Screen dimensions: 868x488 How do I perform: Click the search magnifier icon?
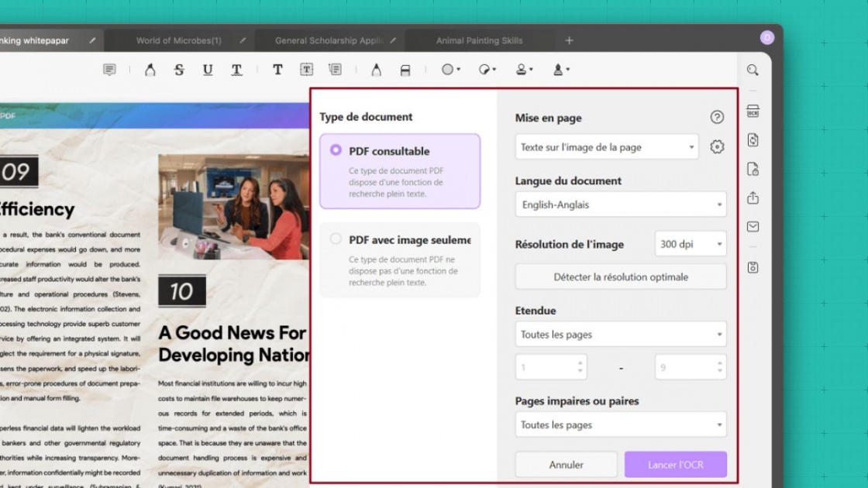pyautogui.click(x=753, y=70)
